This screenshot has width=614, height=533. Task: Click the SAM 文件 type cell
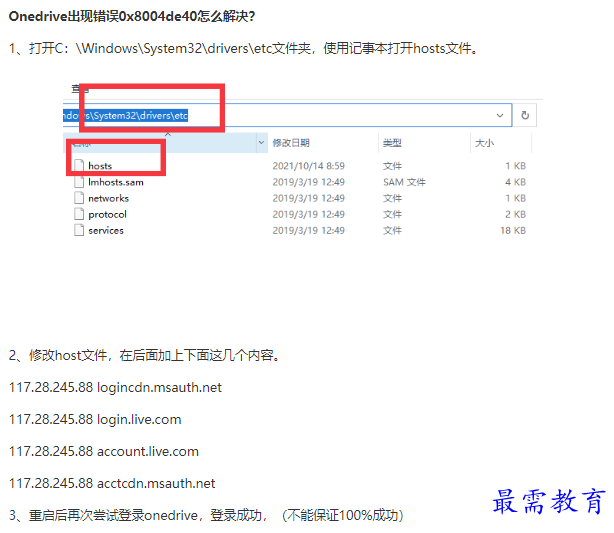[404, 182]
